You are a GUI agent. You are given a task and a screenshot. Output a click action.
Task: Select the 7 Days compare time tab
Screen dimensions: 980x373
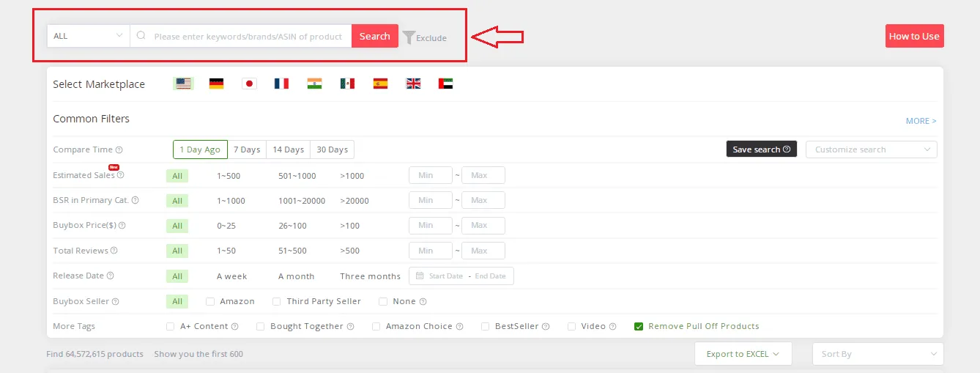pos(247,149)
